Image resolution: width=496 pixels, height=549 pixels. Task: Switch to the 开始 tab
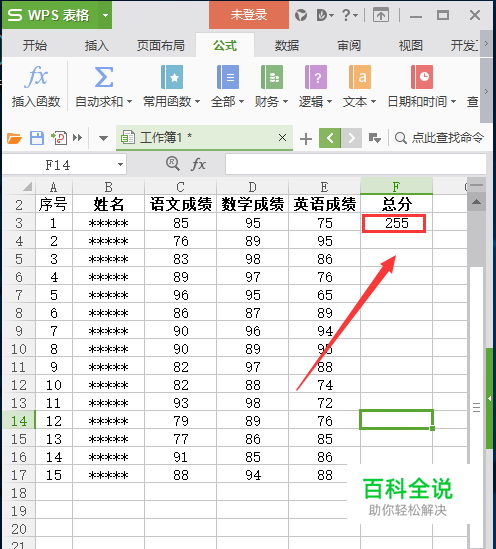click(x=35, y=46)
